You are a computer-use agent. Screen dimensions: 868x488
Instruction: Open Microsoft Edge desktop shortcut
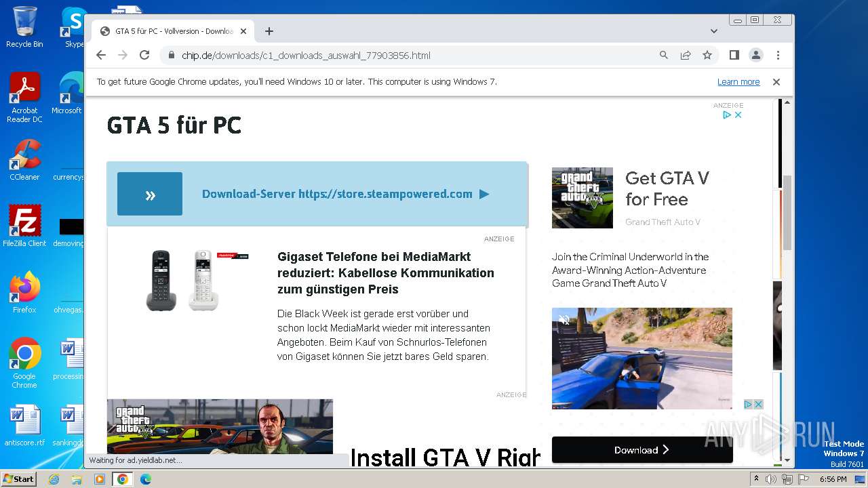[68, 94]
